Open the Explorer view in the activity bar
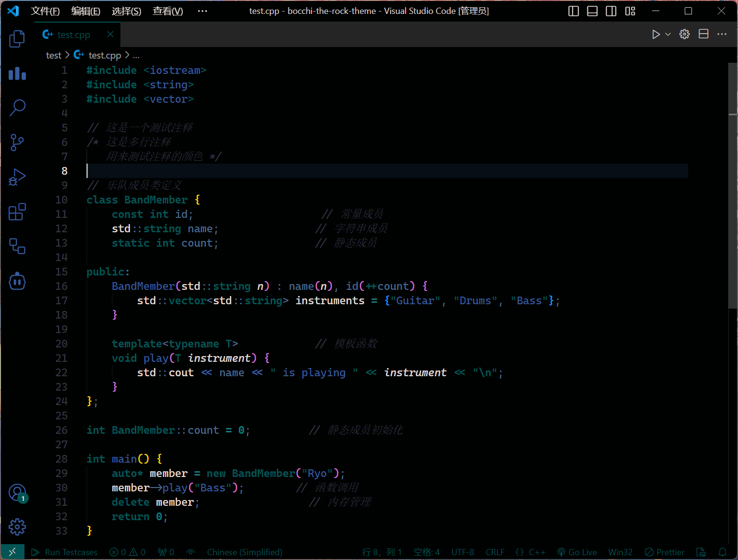Image resolution: width=738 pixels, height=560 pixels. [x=17, y=38]
